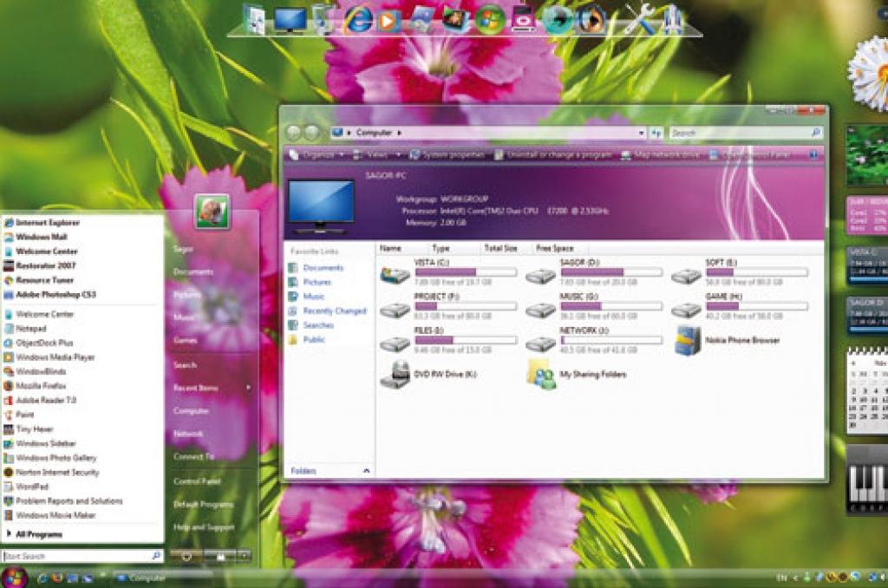Click the Start Search input field

[x=76, y=556]
